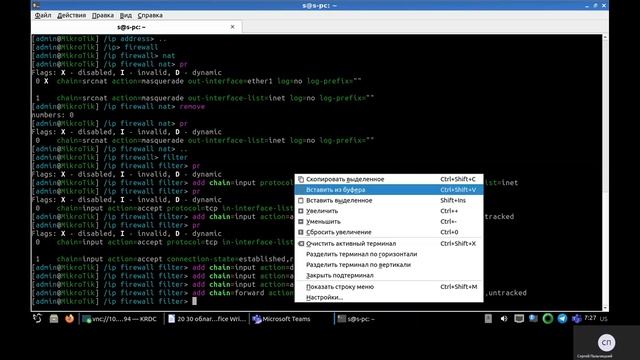640x360 pixels.
Task: Open the display tray icon
Action: (519, 319)
